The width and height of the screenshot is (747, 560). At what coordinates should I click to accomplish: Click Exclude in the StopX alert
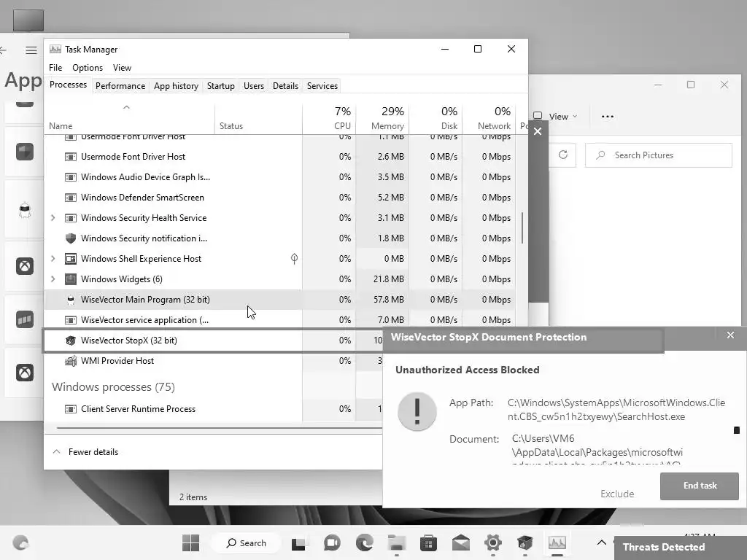click(617, 494)
